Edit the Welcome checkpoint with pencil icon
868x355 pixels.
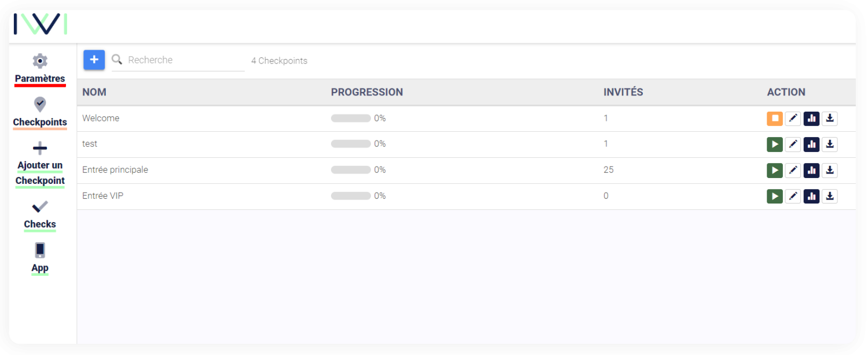(793, 119)
